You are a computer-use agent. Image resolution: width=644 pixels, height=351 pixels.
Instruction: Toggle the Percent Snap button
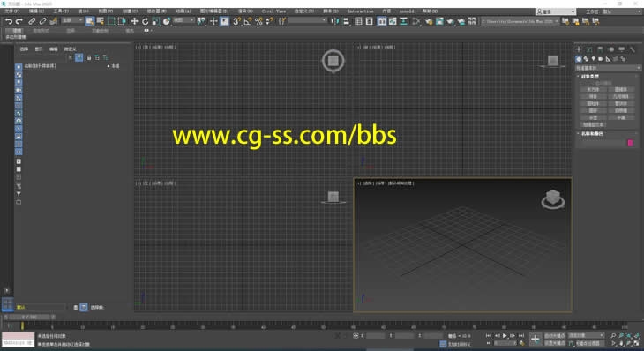(x=258, y=21)
